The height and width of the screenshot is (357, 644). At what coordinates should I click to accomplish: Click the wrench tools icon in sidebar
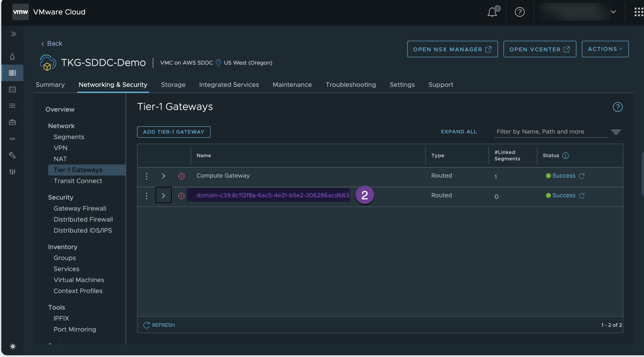tap(12, 155)
